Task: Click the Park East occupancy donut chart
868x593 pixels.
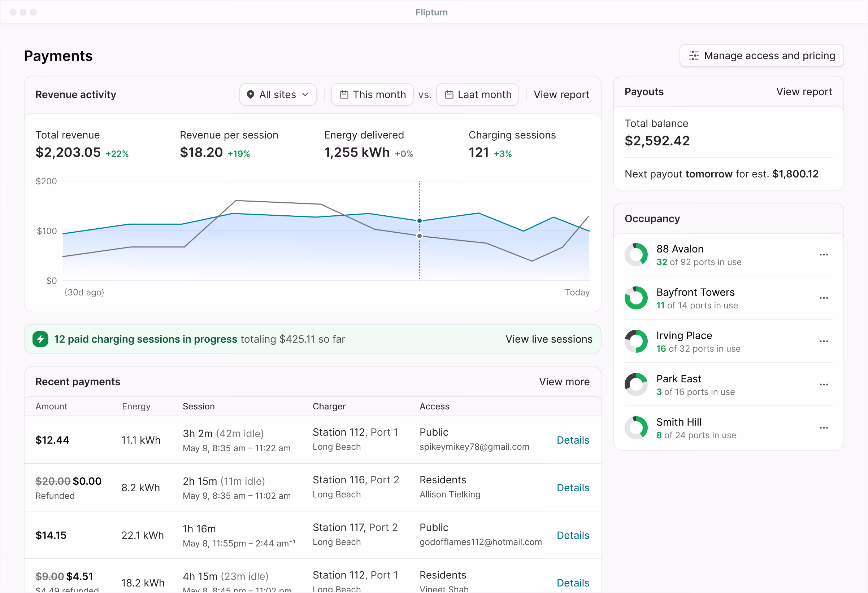Action: pos(636,385)
